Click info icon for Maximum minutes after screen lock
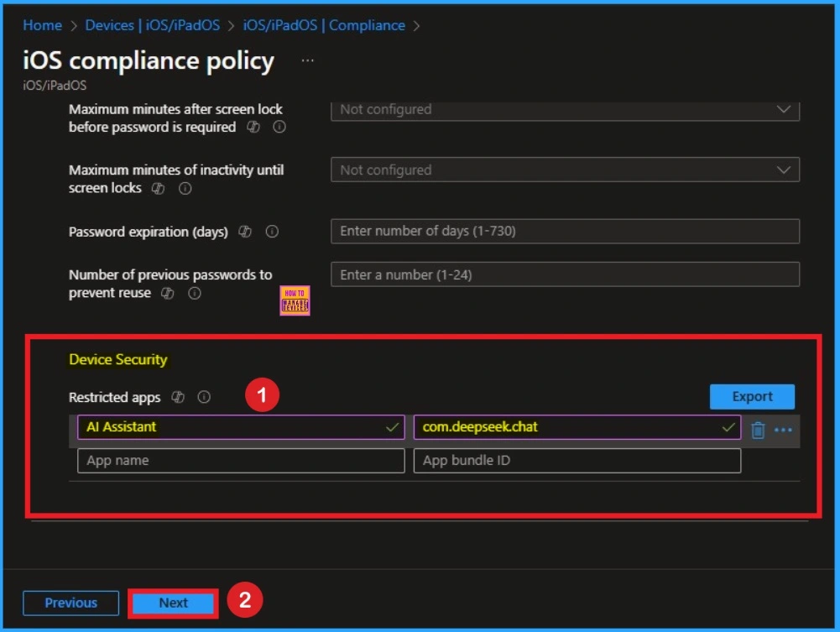Image resolution: width=840 pixels, height=632 pixels. click(279, 127)
